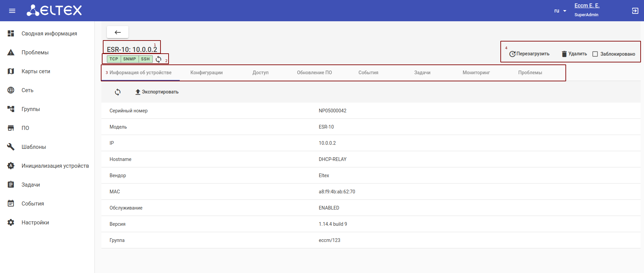
Task: Open the События tab
Action: click(369, 73)
